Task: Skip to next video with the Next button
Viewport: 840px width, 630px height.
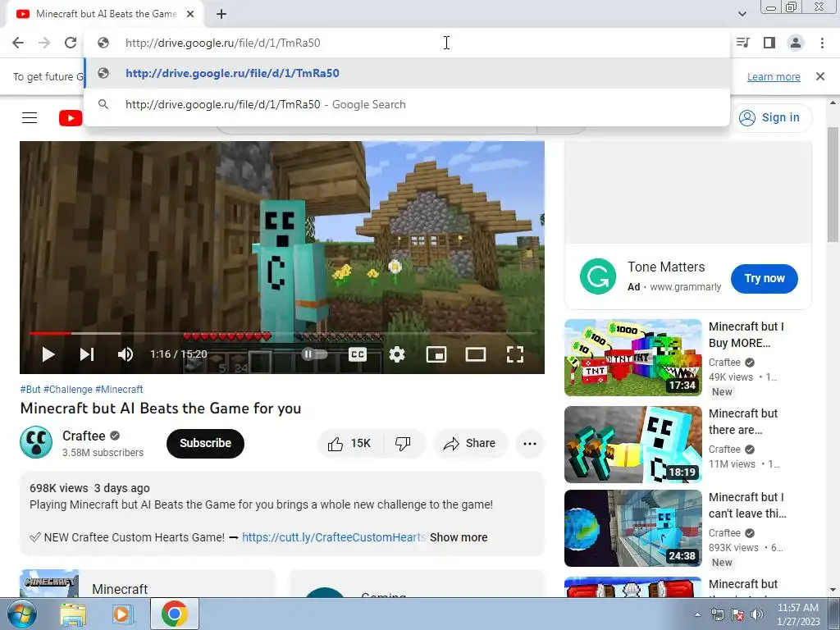Action: pos(87,354)
